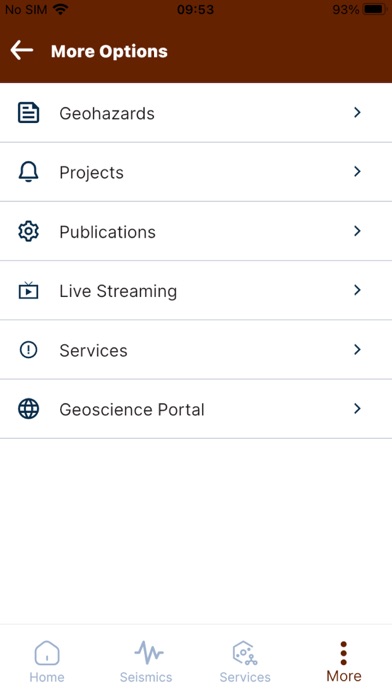
Task: Select the Services tab in bottom bar
Action: coord(245,661)
